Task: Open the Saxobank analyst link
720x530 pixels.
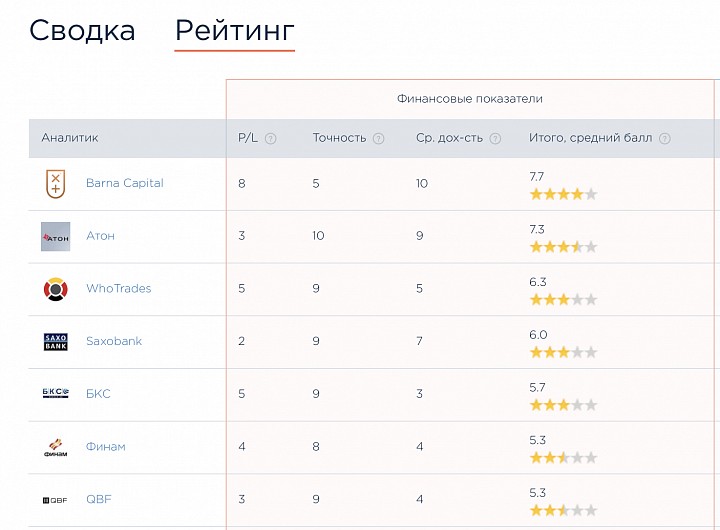Action: (x=114, y=341)
